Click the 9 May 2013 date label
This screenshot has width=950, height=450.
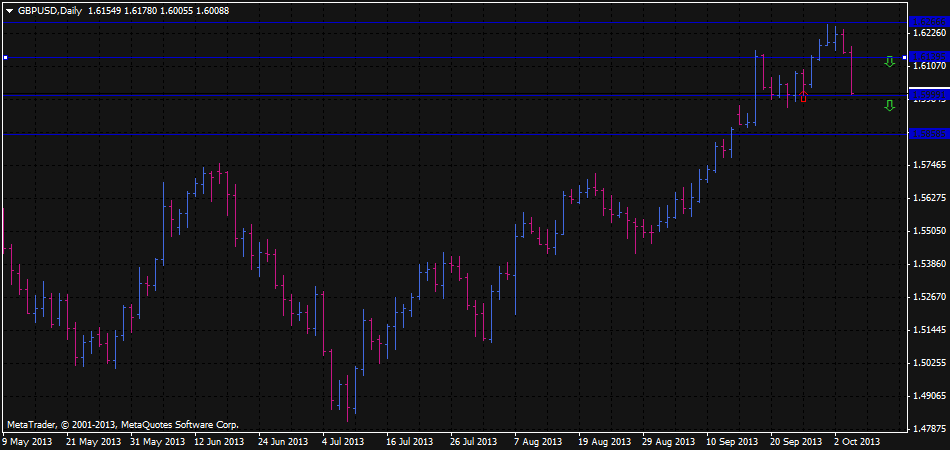point(28,441)
